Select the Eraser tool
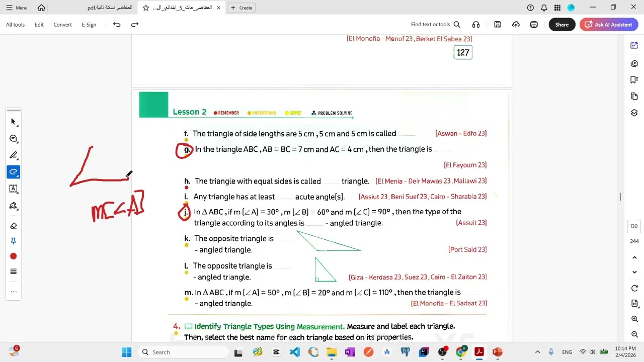Image resolution: width=644 pixels, height=362 pixels. tap(14, 226)
